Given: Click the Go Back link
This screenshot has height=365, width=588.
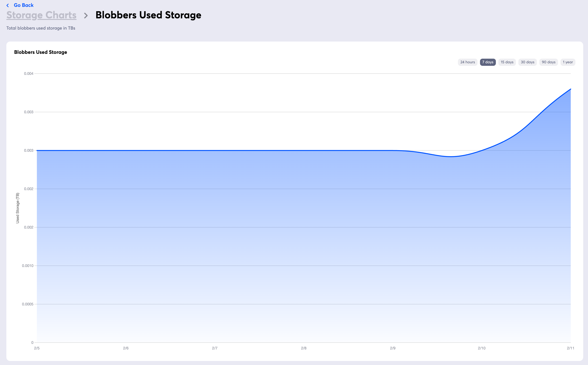Looking at the screenshot, I should 24,5.
